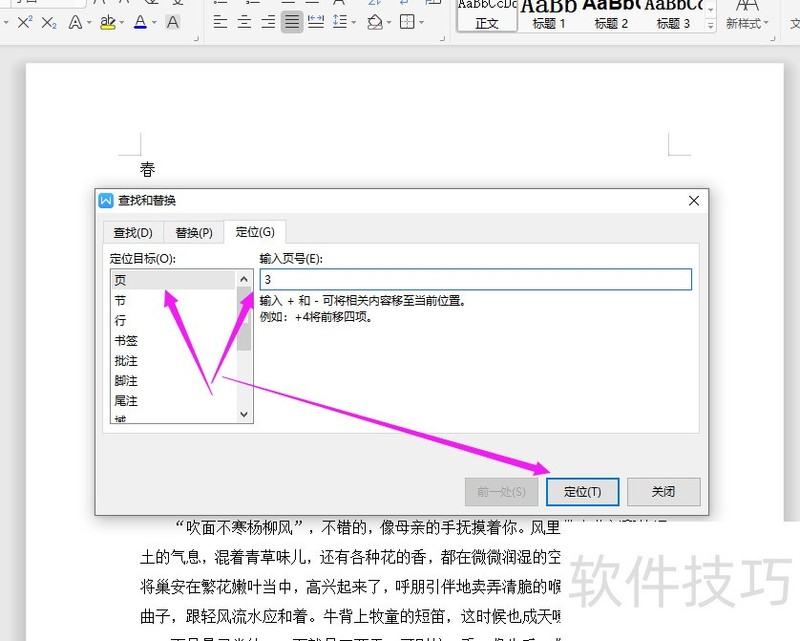
Task: Toggle character shading
Action: click(172, 22)
